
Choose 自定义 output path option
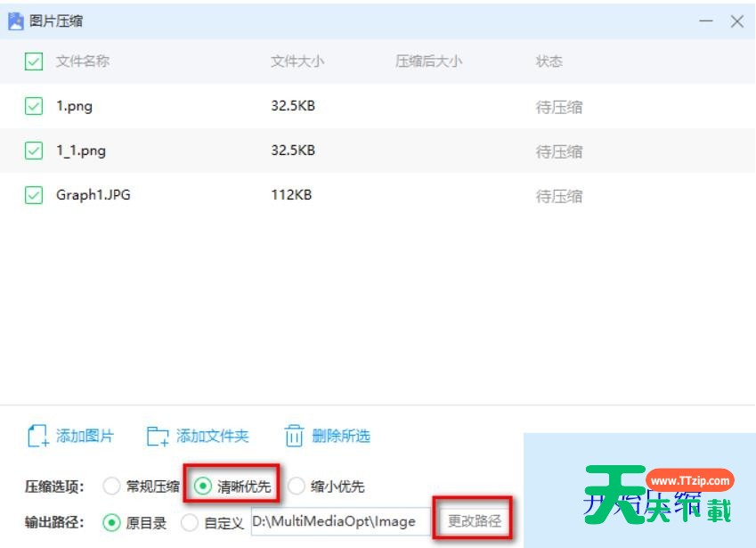click(x=190, y=522)
